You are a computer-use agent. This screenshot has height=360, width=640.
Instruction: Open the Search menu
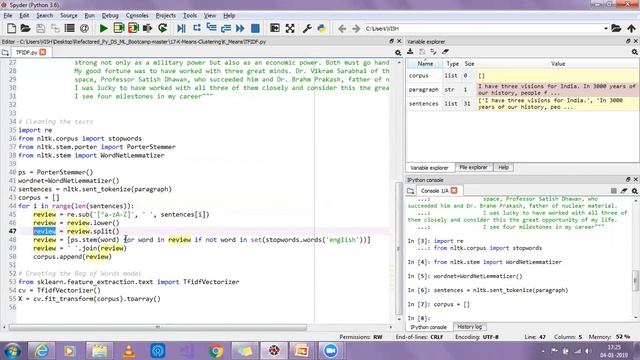click(44, 16)
